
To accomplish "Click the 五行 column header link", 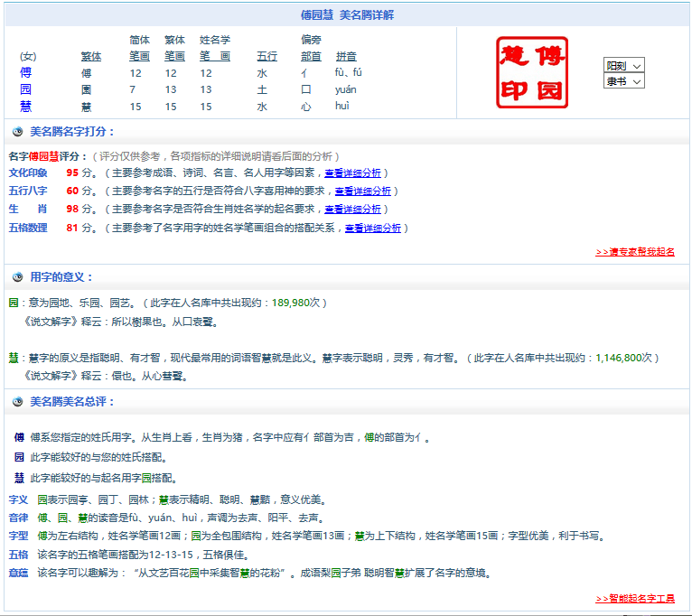I will [x=267, y=57].
